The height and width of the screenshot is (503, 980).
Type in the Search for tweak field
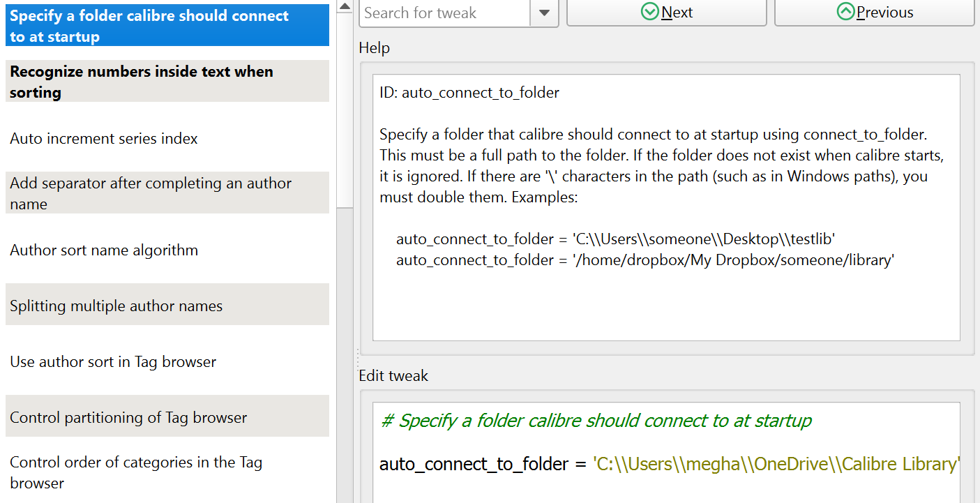[x=444, y=13]
